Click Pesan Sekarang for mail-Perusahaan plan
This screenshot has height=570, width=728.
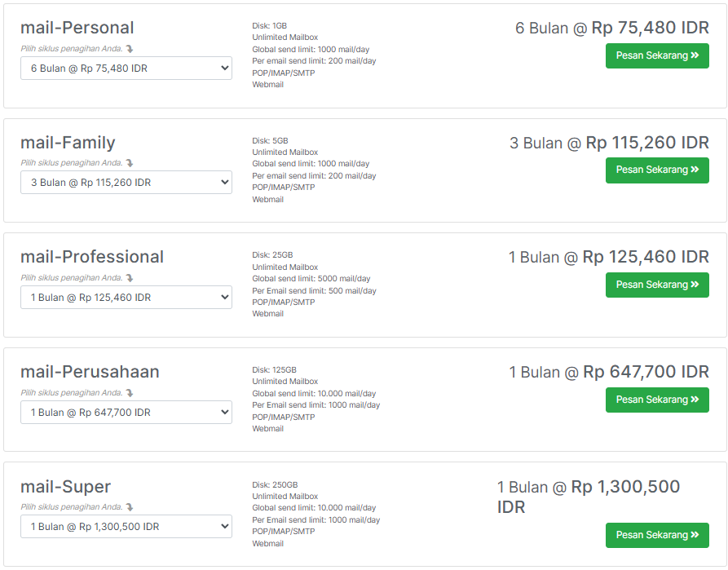[657, 400]
